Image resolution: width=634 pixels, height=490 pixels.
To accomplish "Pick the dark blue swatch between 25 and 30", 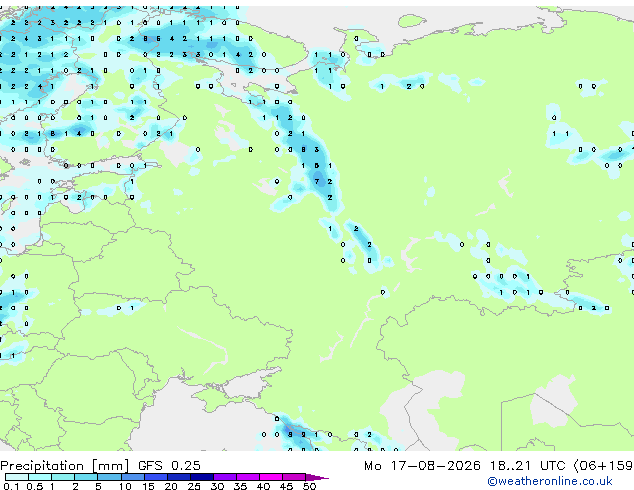I will coord(202,477).
